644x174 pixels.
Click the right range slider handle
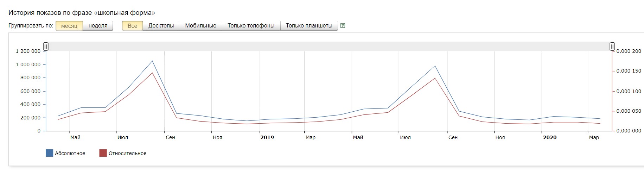click(612, 46)
